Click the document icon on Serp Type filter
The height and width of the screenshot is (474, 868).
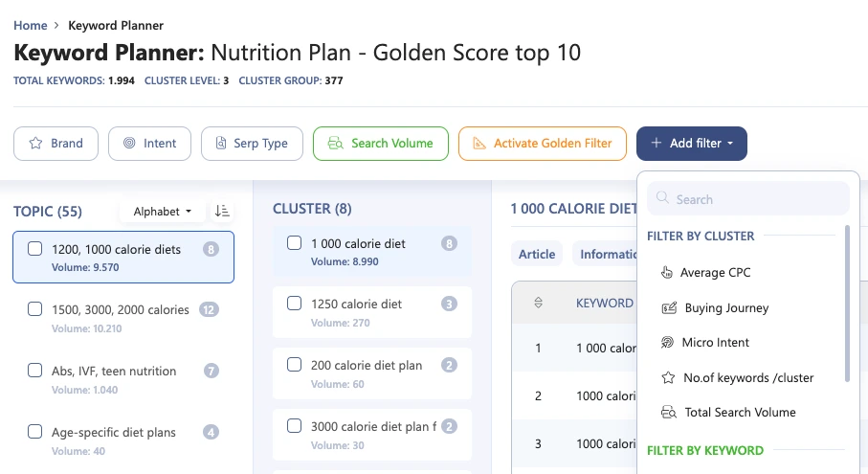pos(220,144)
